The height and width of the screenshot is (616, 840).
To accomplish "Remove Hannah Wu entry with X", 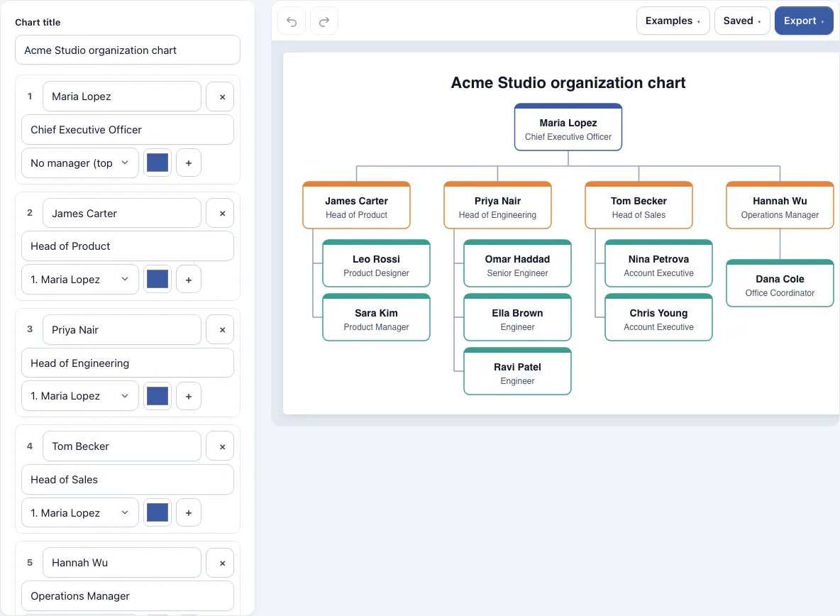I will pyautogui.click(x=220, y=563).
